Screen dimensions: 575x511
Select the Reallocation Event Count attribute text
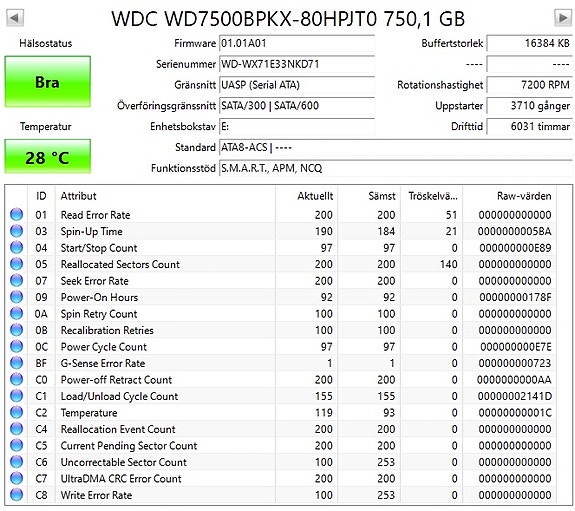click(118, 430)
